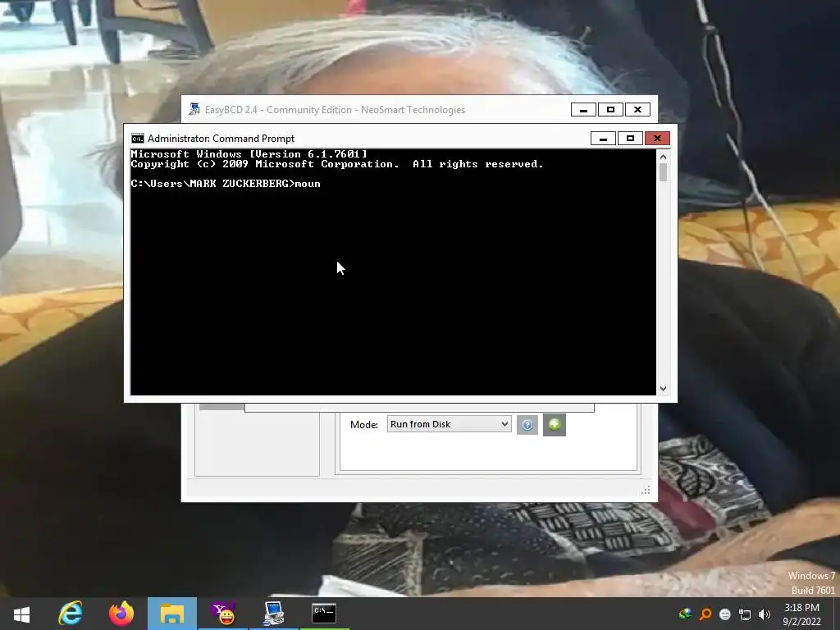Close the EasyBCD window

(637, 110)
